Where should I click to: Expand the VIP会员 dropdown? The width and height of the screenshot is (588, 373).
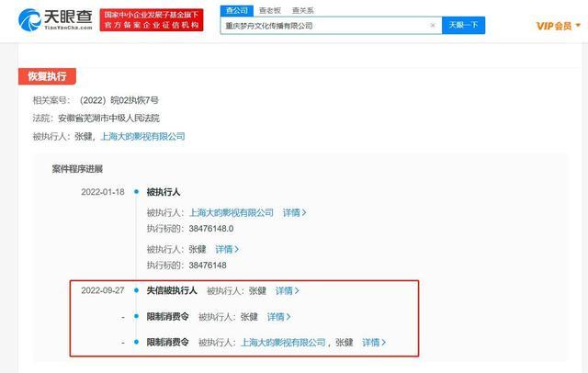click(559, 26)
